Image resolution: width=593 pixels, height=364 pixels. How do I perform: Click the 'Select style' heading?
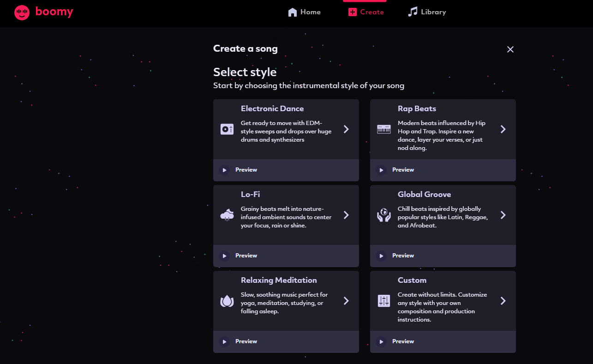click(245, 72)
